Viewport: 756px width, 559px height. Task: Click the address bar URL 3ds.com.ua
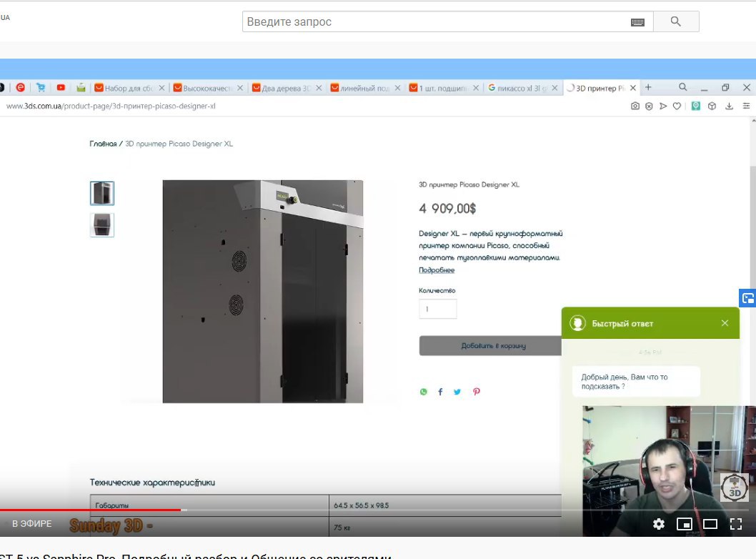click(111, 106)
